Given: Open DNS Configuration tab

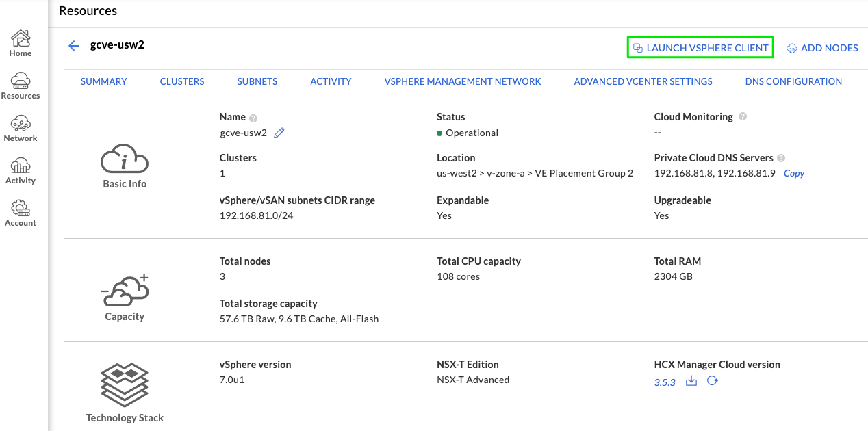Looking at the screenshot, I should click(x=794, y=81).
